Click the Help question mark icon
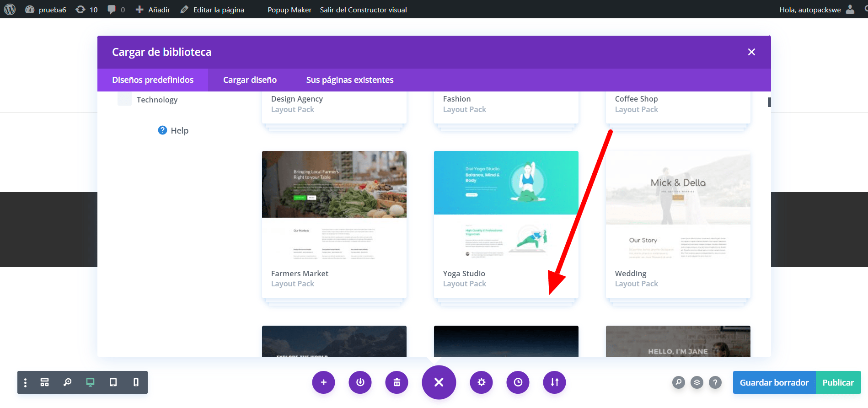This screenshot has width=868, height=408. (x=162, y=130)
